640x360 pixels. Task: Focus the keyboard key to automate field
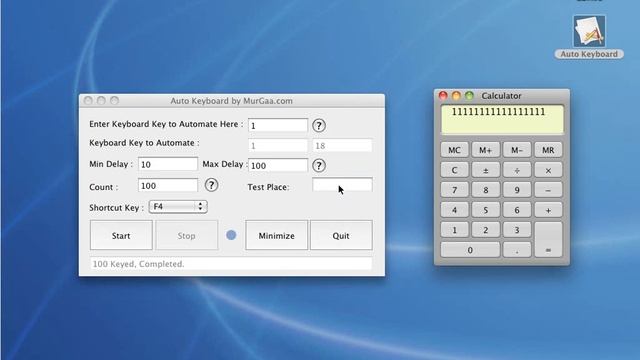278,125
